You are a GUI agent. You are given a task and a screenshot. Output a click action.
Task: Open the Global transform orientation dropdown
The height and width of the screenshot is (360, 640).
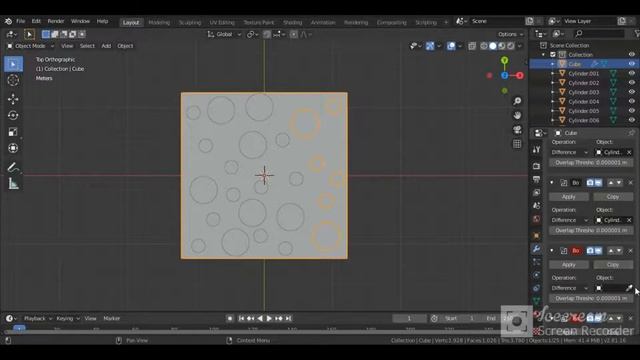pos(224,34)
